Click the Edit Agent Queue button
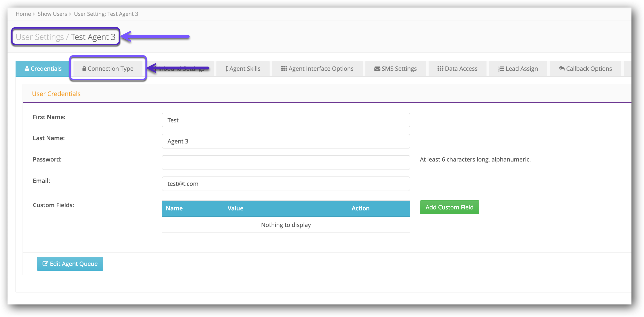 [70, 264]
